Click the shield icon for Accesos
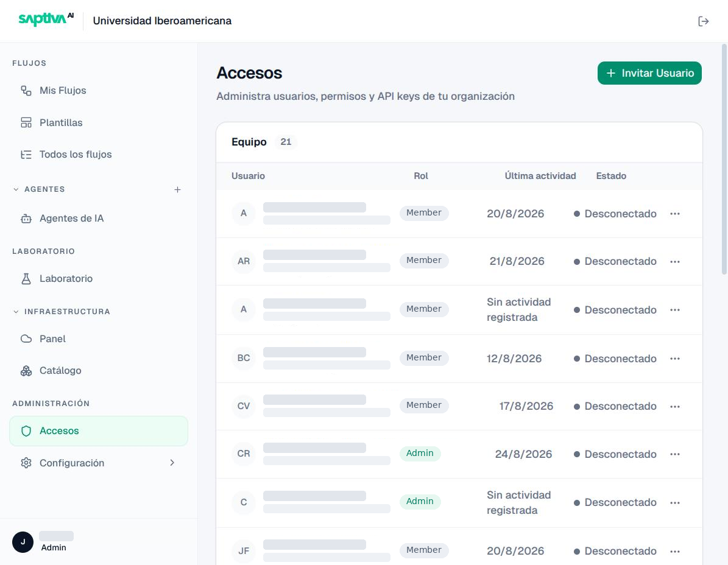Screen dimensions: 728x565 (26, 431)
